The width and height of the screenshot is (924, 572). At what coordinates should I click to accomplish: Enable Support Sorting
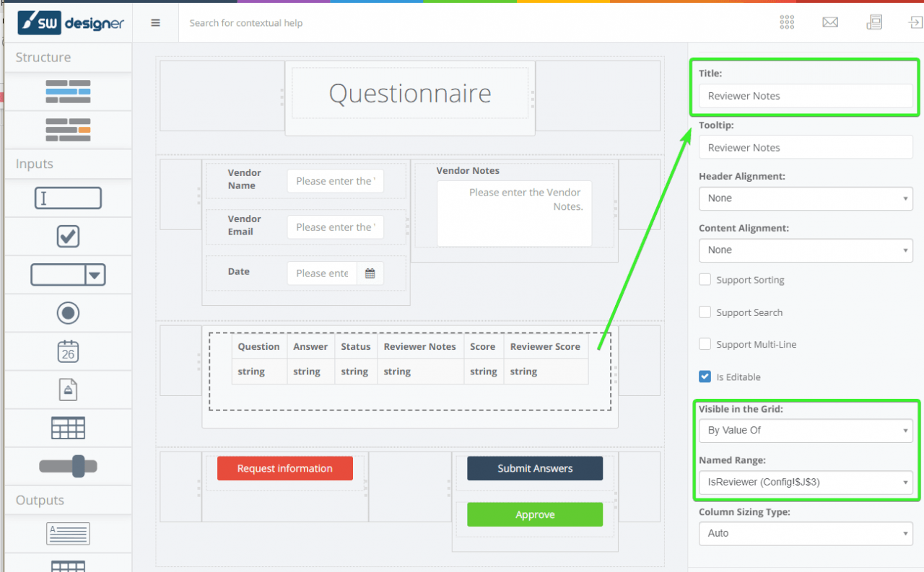[x=705, y=279]
